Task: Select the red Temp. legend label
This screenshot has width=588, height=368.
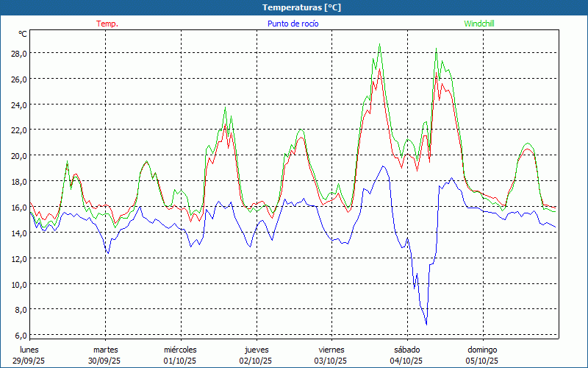Action: tap(107, 24)
